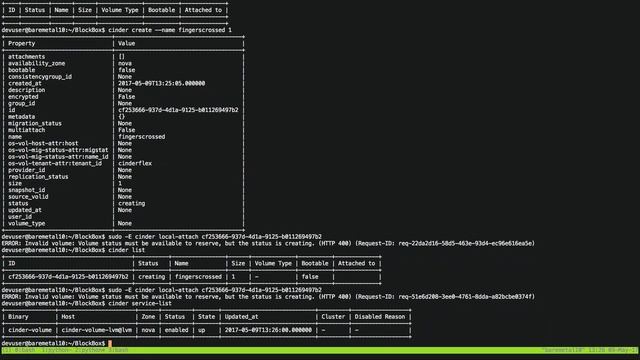Select fingerscrossed in the name property row
This screenshot has width=640, height=360.
142,137
